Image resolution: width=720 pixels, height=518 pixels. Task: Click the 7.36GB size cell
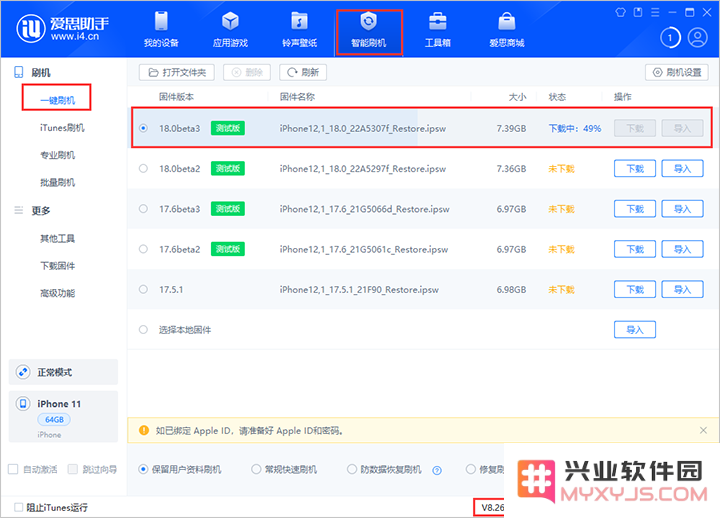point(511,169)
